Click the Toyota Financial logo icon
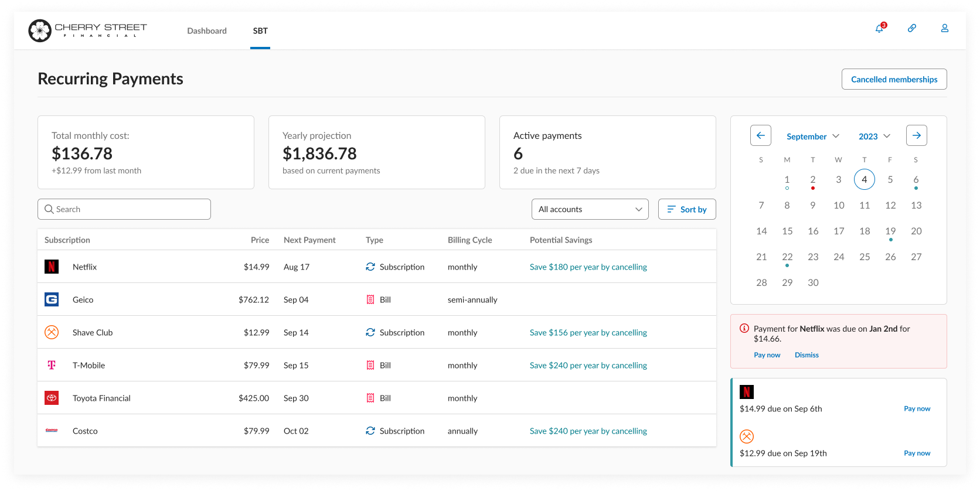 point(52,398)
